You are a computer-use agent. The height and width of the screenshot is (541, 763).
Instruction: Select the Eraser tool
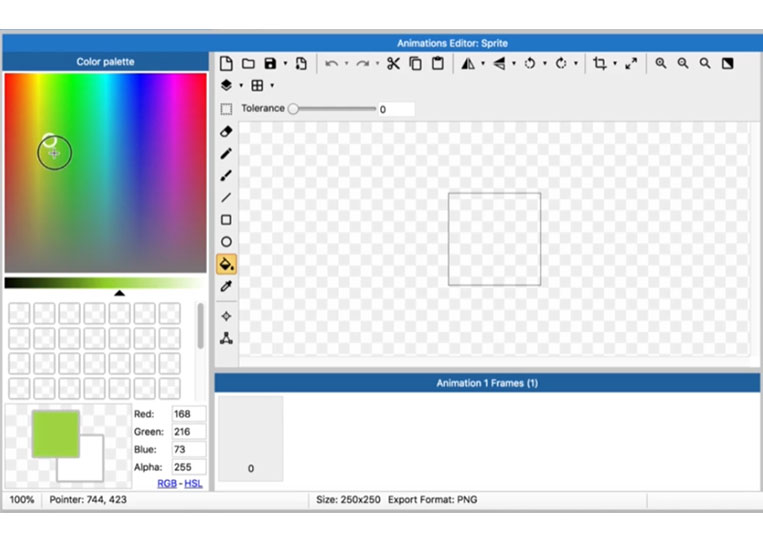coord(226,131)
